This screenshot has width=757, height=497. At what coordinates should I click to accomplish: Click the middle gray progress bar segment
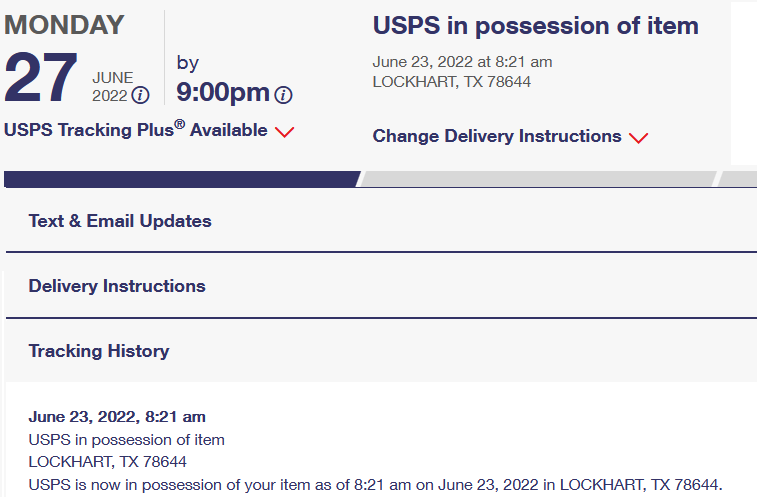pyautogui.click(x=538, y=179)
